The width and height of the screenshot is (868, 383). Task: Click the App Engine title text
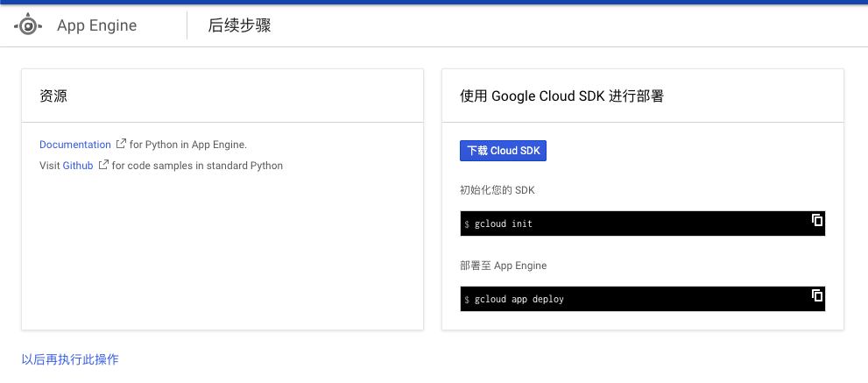click(97, 25)
